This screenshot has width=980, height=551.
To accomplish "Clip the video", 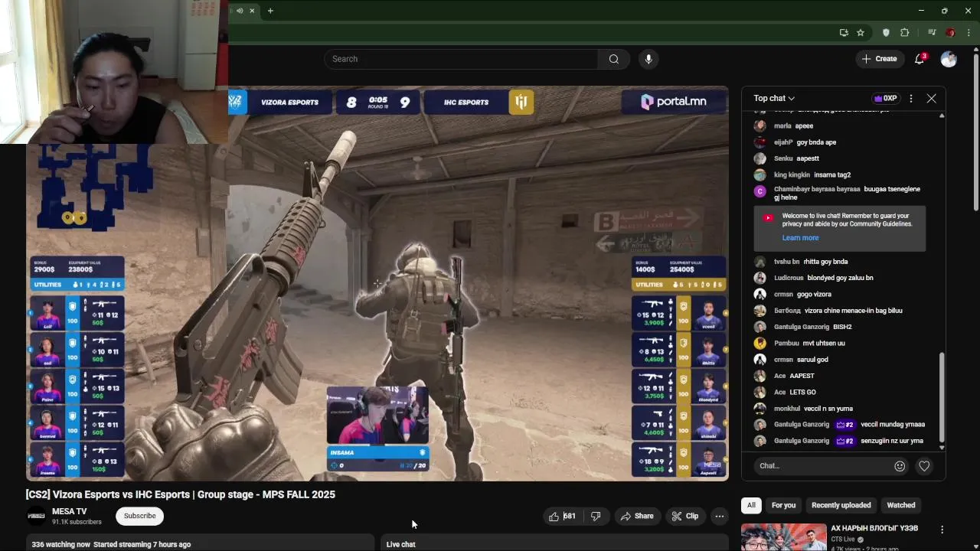I will [685, 517].
